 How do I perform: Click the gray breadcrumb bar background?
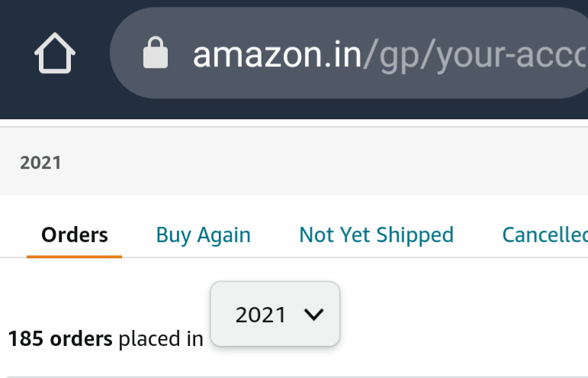pyautogui.click(x=305, y=162)
